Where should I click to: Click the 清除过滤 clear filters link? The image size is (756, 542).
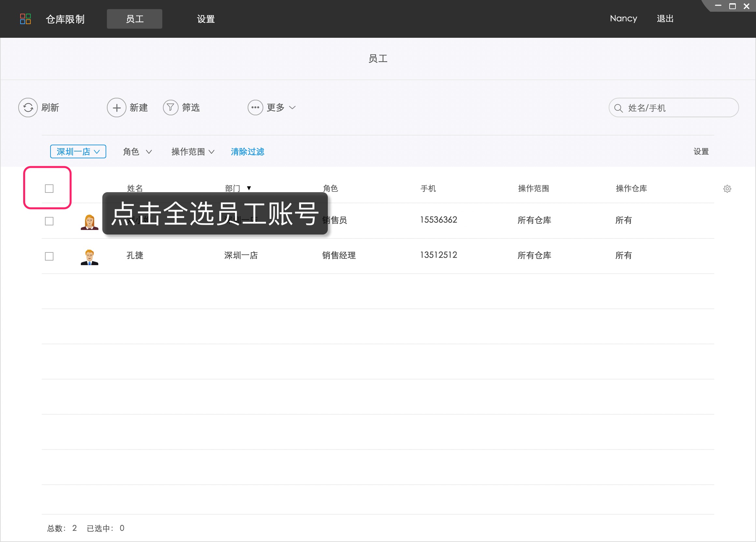(x=247, y=152)
